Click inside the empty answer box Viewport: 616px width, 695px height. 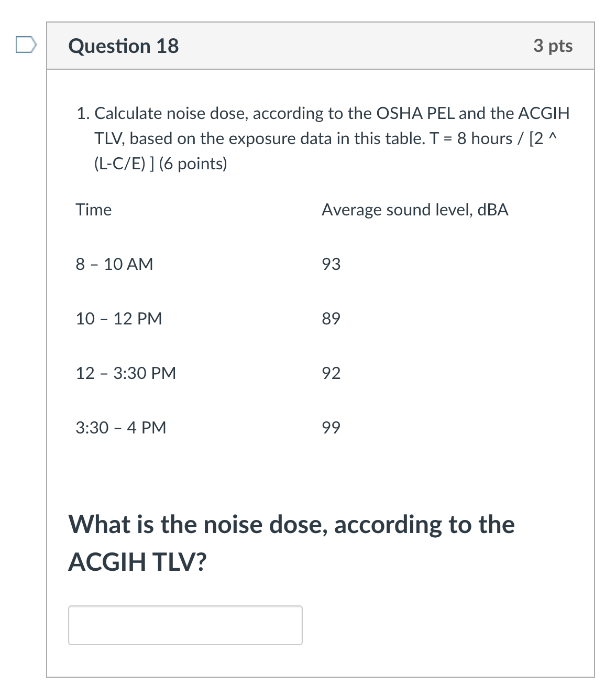click(186, 625)
